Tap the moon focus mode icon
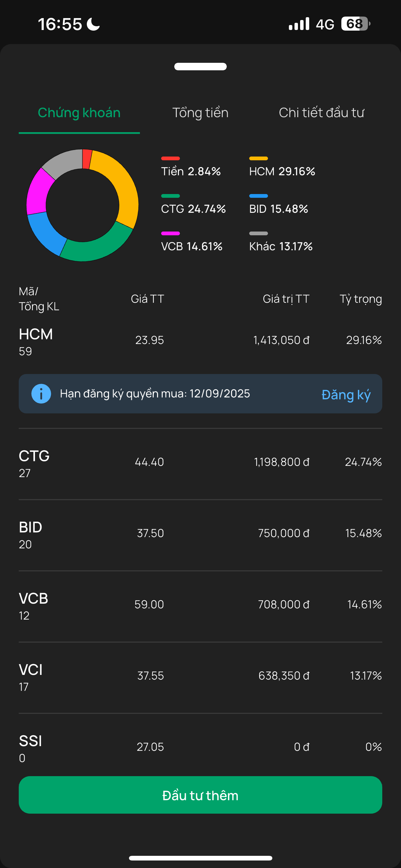Image resolution: width=401 pixels, height=868 pixels. 93,24
